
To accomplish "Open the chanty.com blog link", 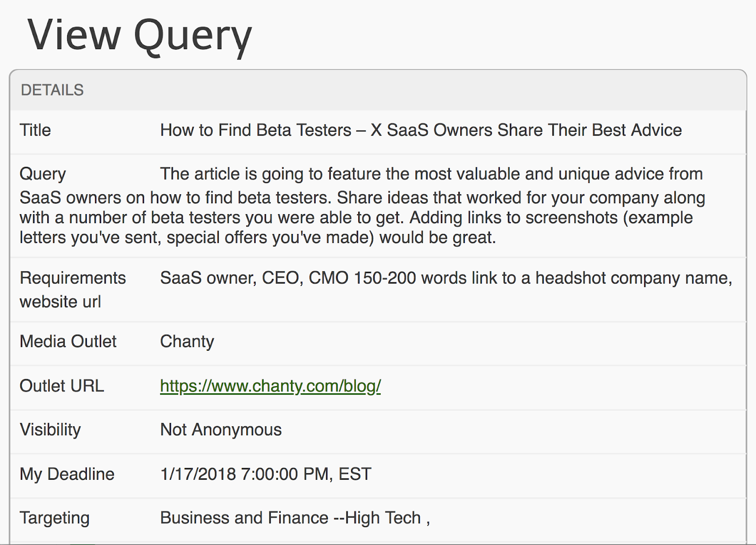I will (x=270, y=386).
